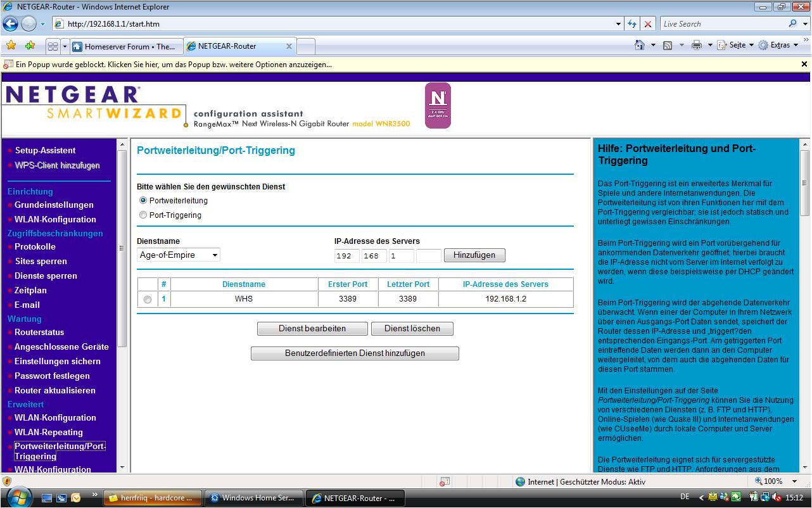Click the sidebar scrollbar up arrow
The width and height of the screenshot is (812, 508).
pyautogui.click(x=122, y=144)
